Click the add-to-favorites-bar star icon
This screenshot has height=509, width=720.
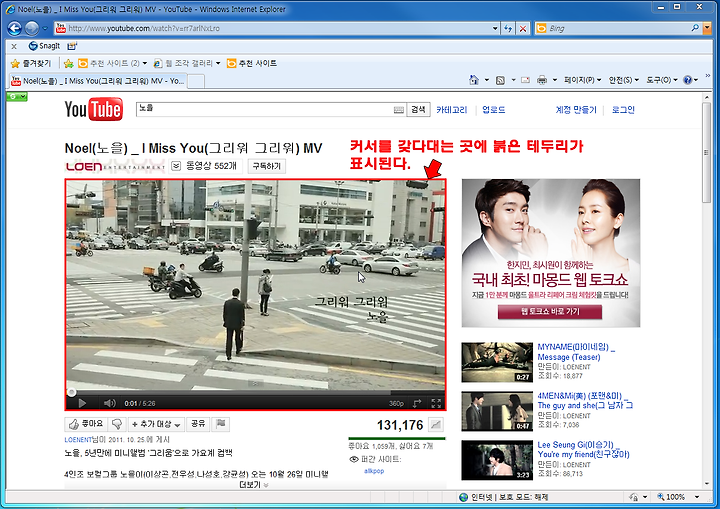[x=68, y=63]
